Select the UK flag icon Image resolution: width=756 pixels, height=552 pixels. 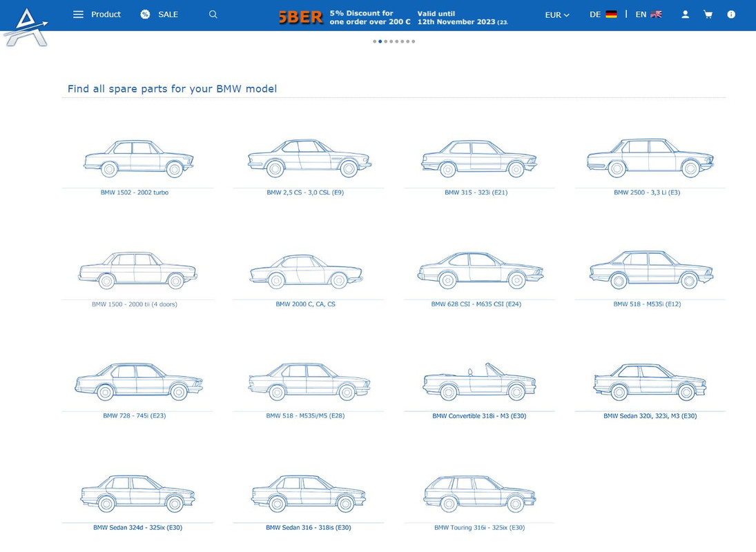pos(656,14)
